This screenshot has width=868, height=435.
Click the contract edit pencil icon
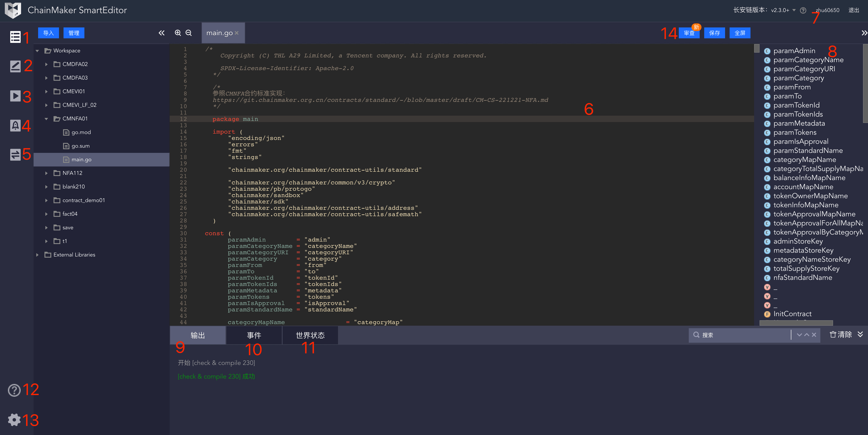[x=15, y=66]
